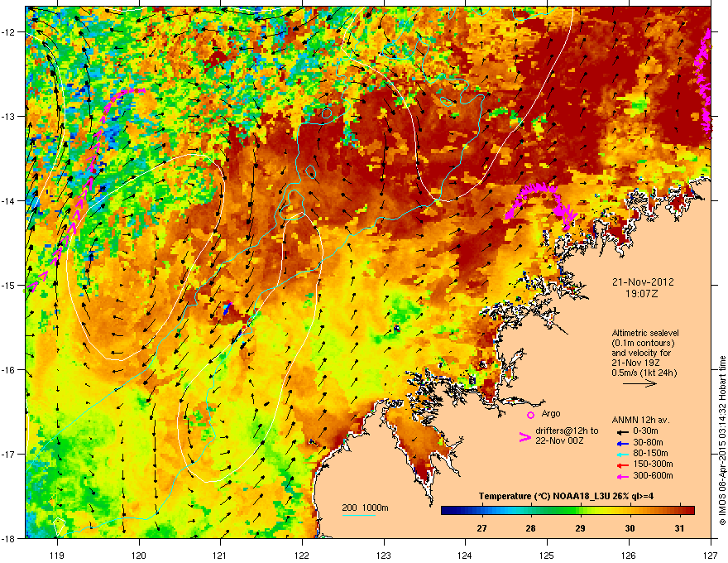Click the 0.5m/s velocity scale arrow
The image size is (728, 563).
(x=639, y=383)
